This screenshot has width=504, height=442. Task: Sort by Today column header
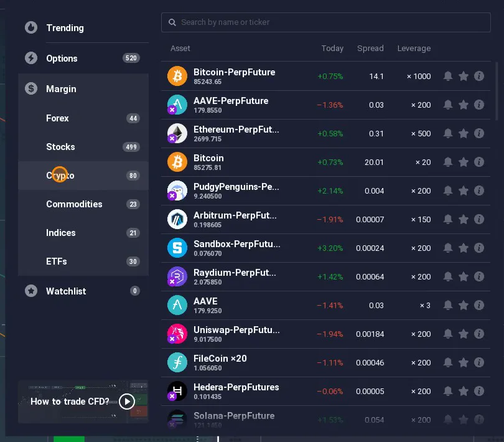(x=332, y=49)
